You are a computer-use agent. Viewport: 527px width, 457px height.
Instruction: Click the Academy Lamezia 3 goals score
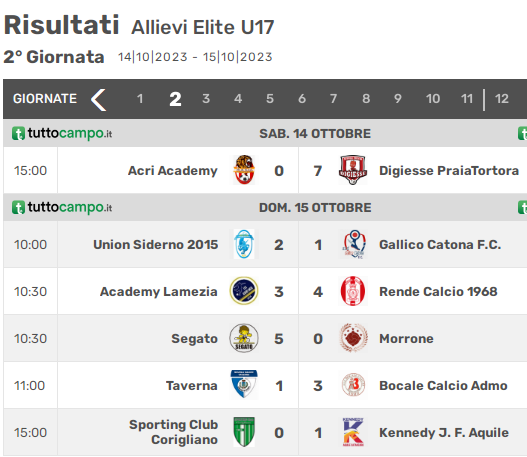click(279, 292)
